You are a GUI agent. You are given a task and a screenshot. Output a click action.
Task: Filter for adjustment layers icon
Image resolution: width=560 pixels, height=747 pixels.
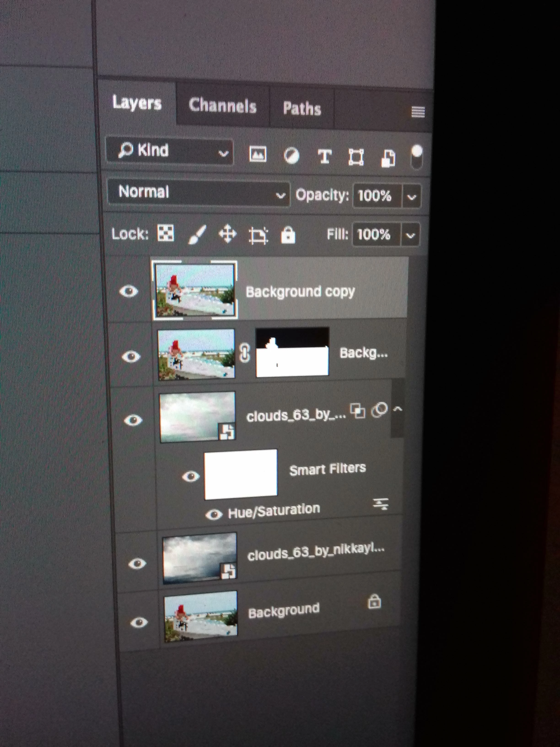pos(291,156)
